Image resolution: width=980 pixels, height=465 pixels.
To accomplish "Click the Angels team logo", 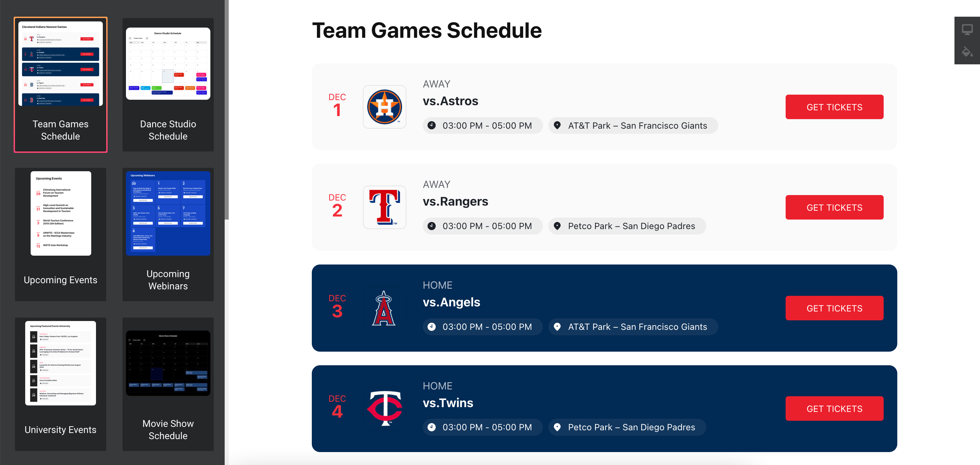I will point(384,308).
